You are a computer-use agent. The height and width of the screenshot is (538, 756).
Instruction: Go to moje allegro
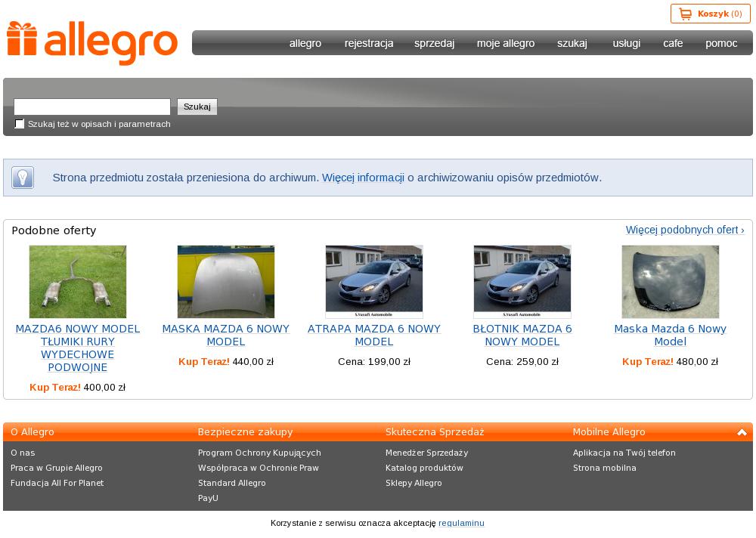point(506,43)
